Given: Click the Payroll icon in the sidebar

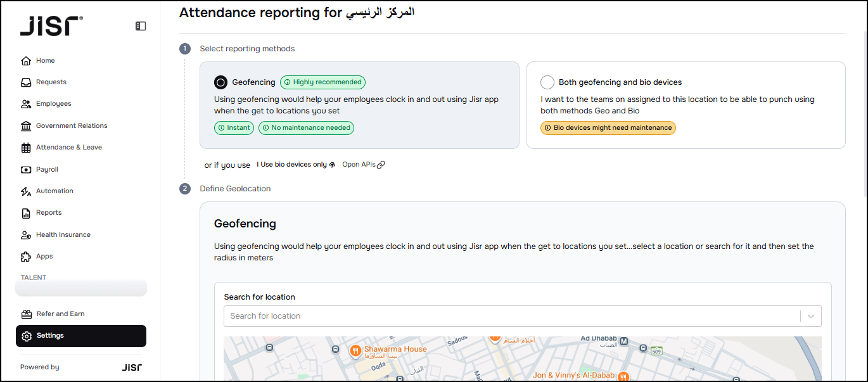Looking at the screenshot, I should pyautogui.click(x=26, y=170).
